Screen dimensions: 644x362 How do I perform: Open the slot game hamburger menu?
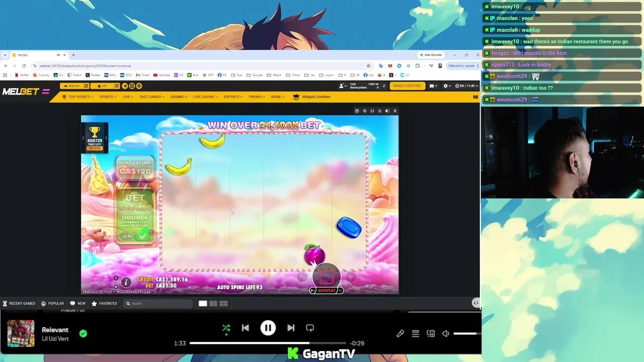(116, 278)
